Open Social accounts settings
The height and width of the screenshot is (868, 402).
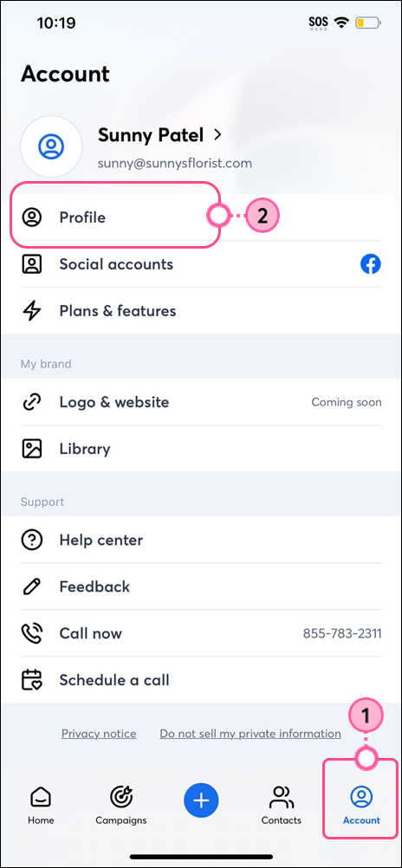201,264
